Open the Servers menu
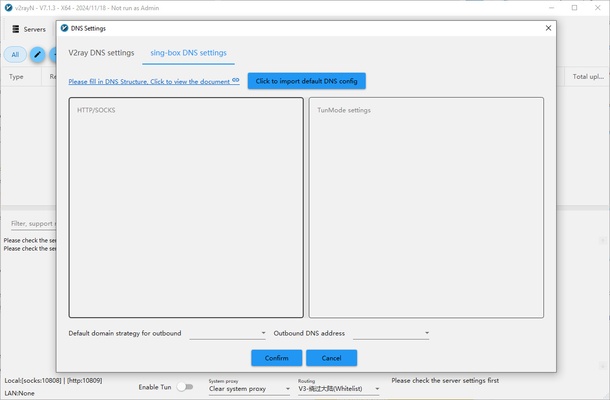Viewport: 610px width, 400px height. [28, 29]
